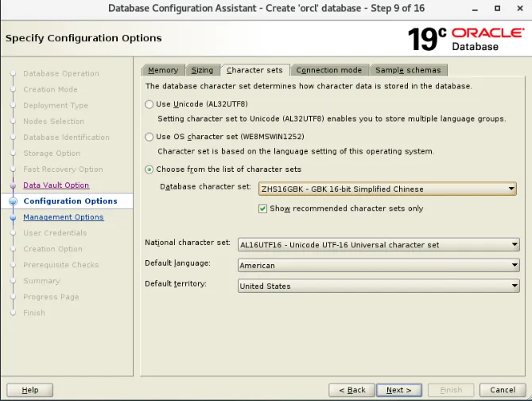Screen dimensions: 532x401
Task: Click the 'Default territory:' label
Action: point(176,283)
